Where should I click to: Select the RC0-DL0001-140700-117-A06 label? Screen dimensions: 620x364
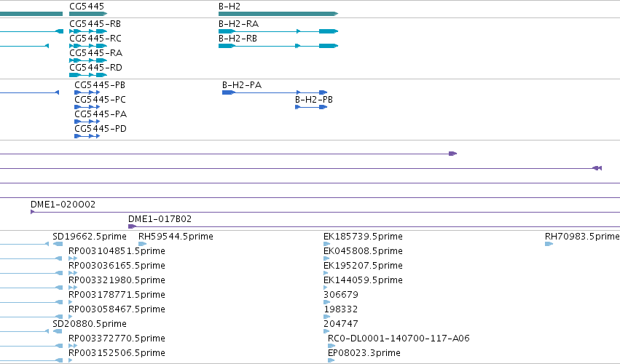pos(399,339)
